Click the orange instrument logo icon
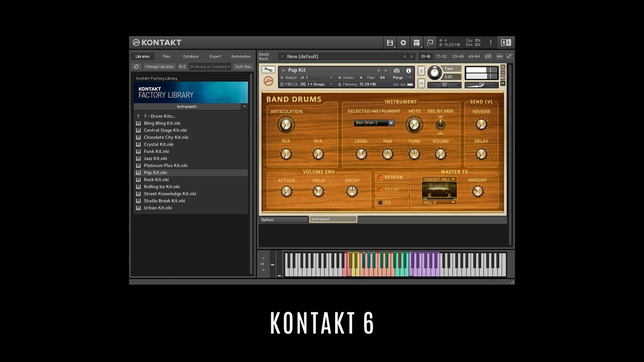This screenshot has height=362, width=644. pos(269,81)
